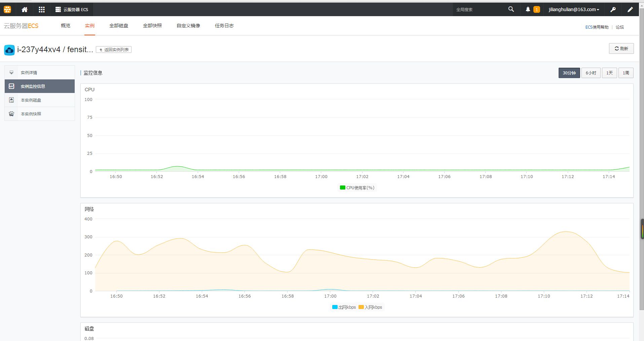Expand the jilianghulian@163.com account dropdown

pyautogui.click(x=574, y=9)
